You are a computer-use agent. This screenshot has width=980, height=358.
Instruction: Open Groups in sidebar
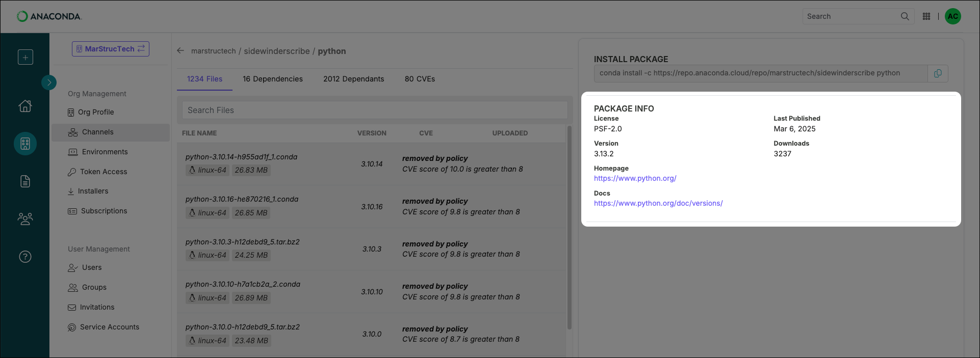(x=87, y=287)
